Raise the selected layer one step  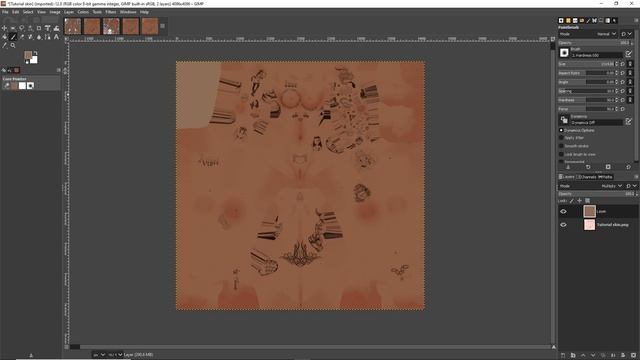pyautogui.click(x=583, y=356)
